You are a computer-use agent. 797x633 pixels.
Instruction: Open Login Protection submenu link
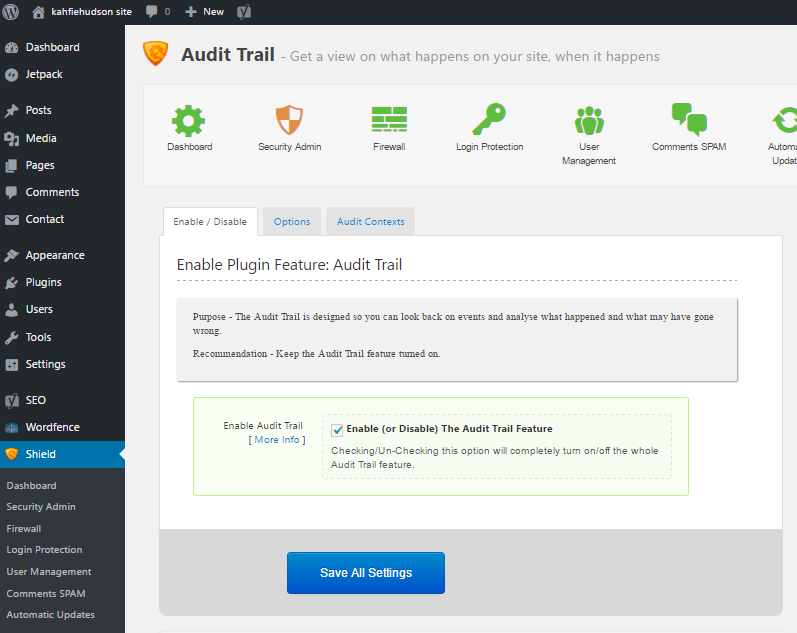(44, 550)
